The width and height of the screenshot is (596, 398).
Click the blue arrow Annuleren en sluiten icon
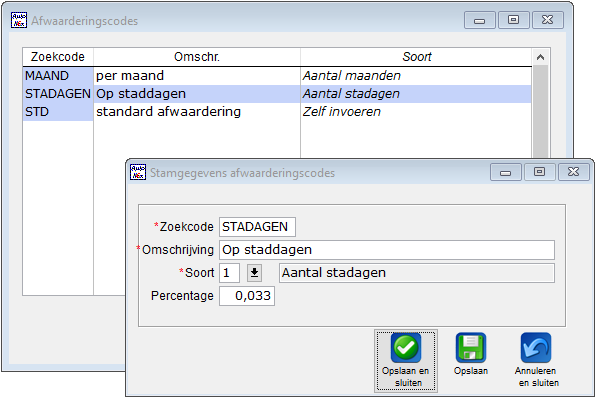pyautogui.click(x=536, y=348)
